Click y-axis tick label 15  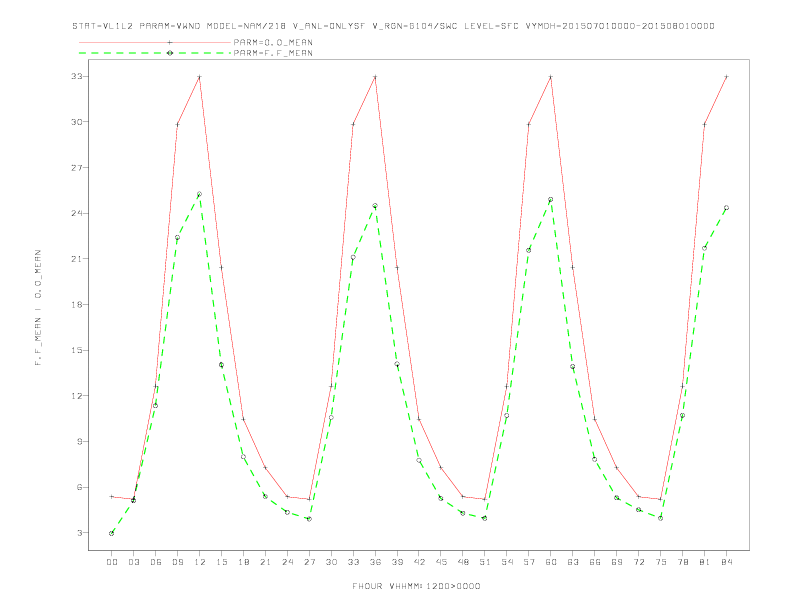pos(76,350)
